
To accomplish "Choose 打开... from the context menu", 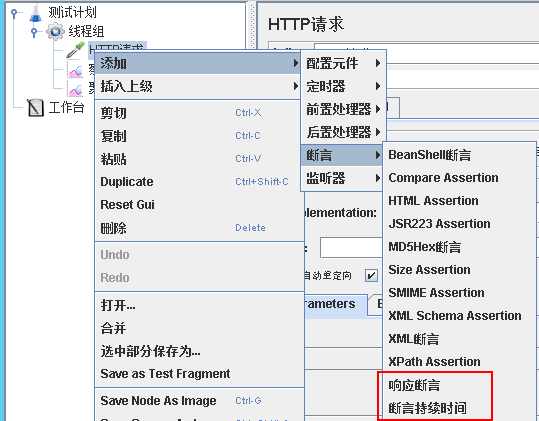I will click(x=199, y=305).
